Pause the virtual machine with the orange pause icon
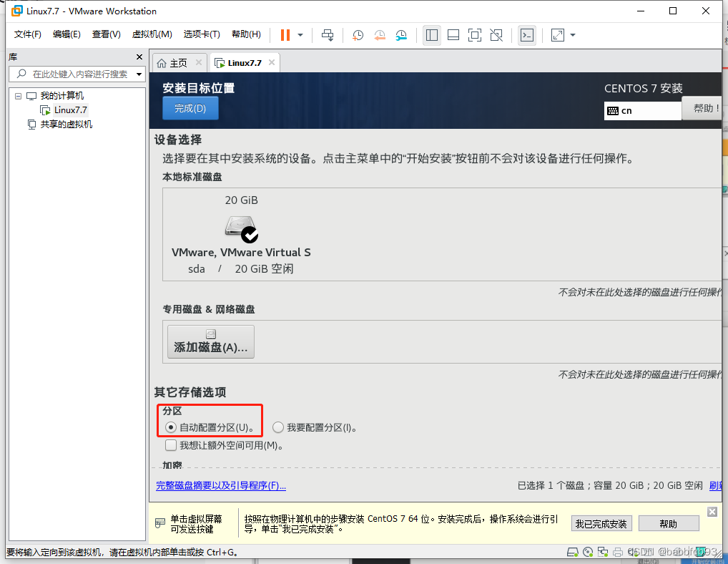The height and width of the screenshot is (564, 728). tap(285, 35)
